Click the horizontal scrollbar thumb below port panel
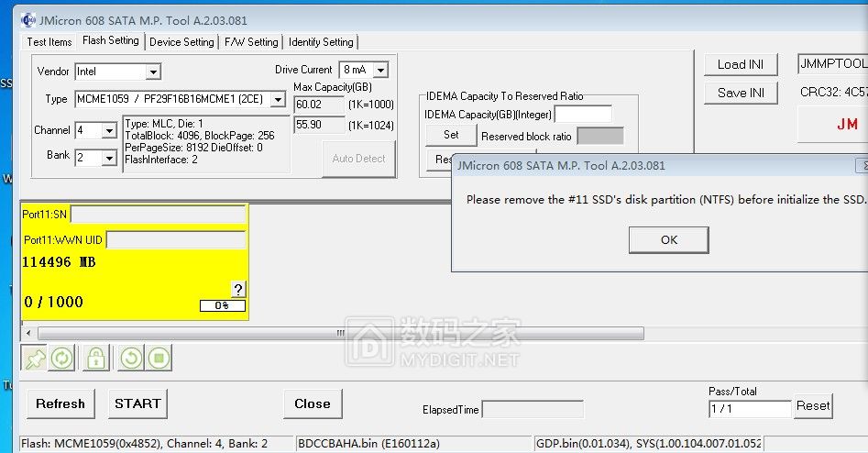 pyautogui.click(x=340, y=334)
